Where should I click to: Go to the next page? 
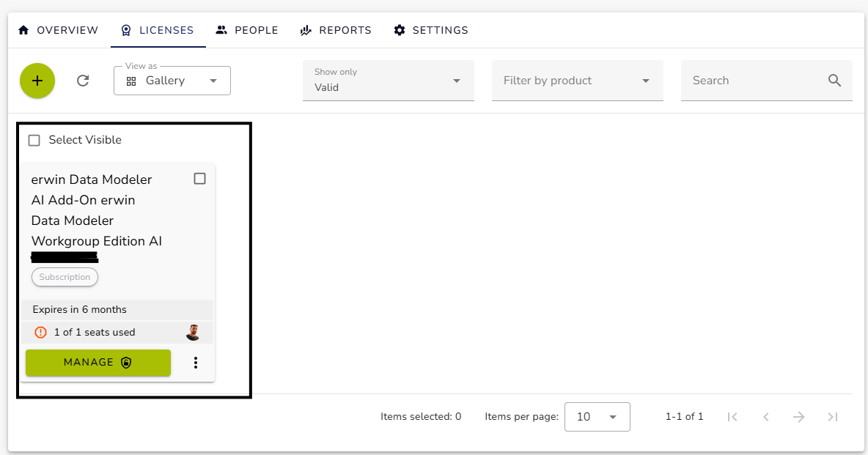(x=799, y=417)
